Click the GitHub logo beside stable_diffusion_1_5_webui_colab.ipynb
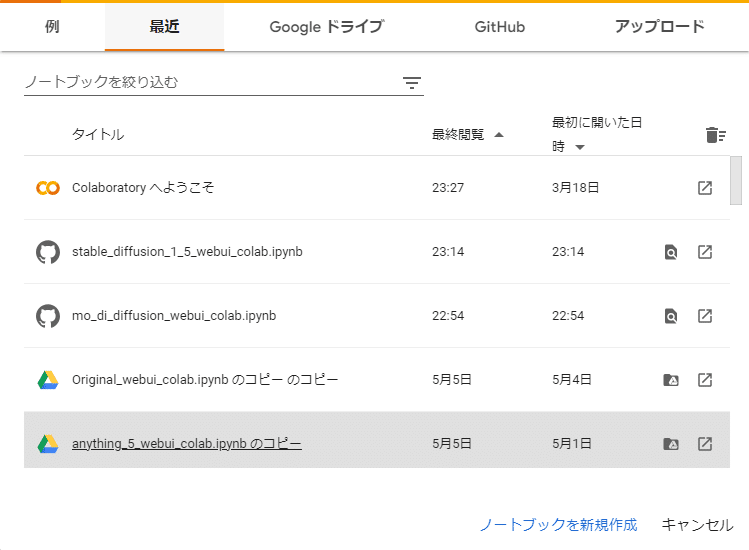The image size is (749, 550). coord(48,252)
